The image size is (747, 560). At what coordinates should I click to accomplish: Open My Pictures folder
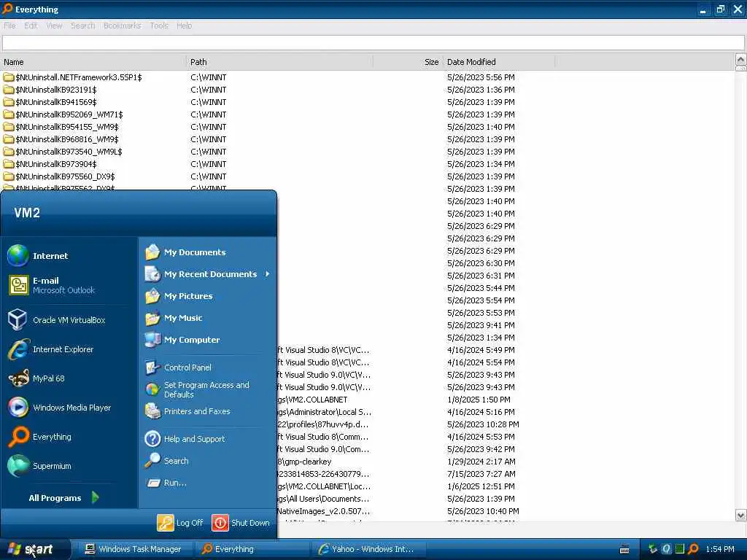[179, 296]
